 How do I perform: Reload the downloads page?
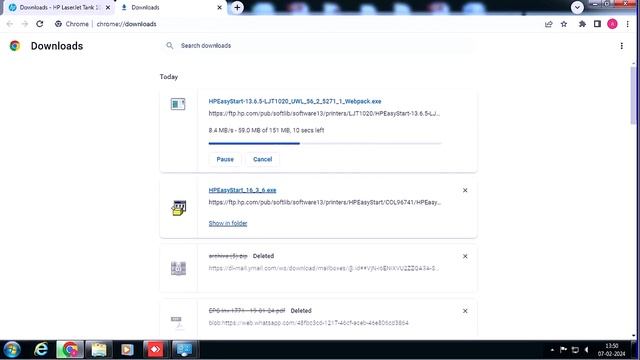(x=40, y=24)
